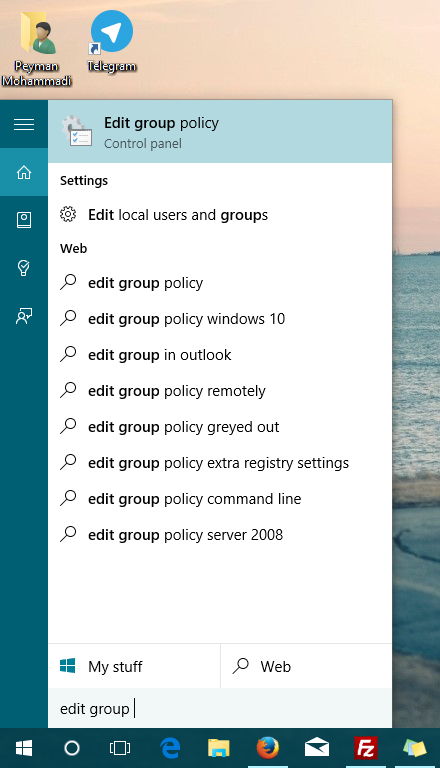Open Cortana Reminders lightbulb icon
The image size is (440, 768).
(24, 268)
